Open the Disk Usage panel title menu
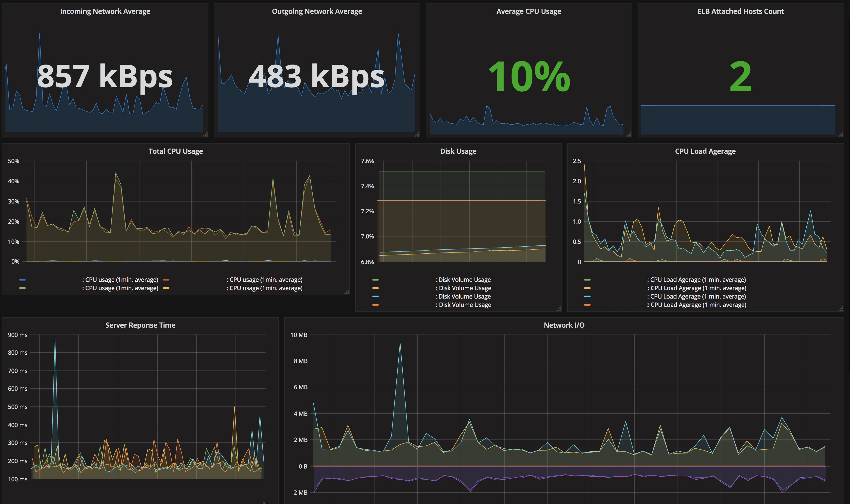Image resolution: width=850 pixels, height=504 pixels. tap(458, 151)
